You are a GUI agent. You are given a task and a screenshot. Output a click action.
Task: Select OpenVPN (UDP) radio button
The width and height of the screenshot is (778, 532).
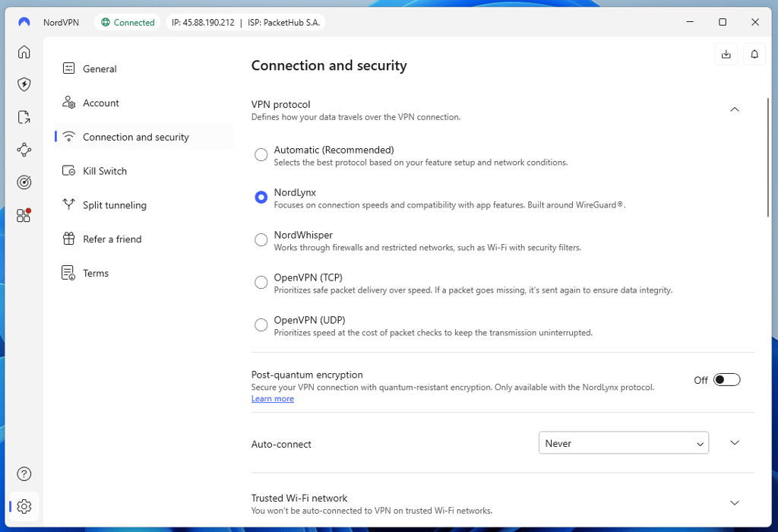click(261, 325)
